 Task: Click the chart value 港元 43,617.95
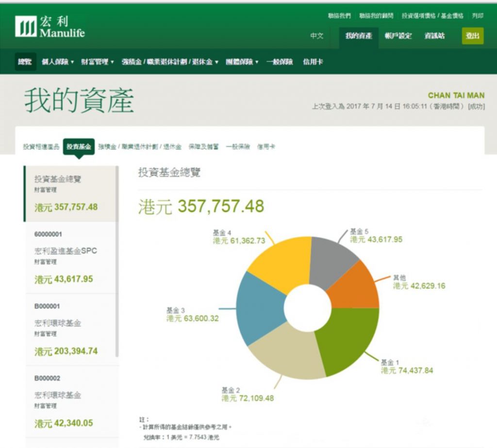[376, 240]
